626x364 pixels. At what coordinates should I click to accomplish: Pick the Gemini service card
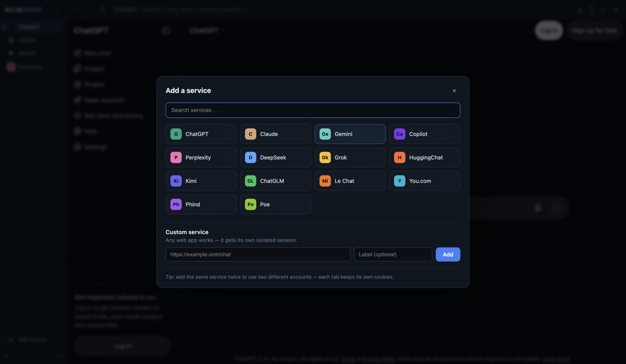(x=350, y=134)
